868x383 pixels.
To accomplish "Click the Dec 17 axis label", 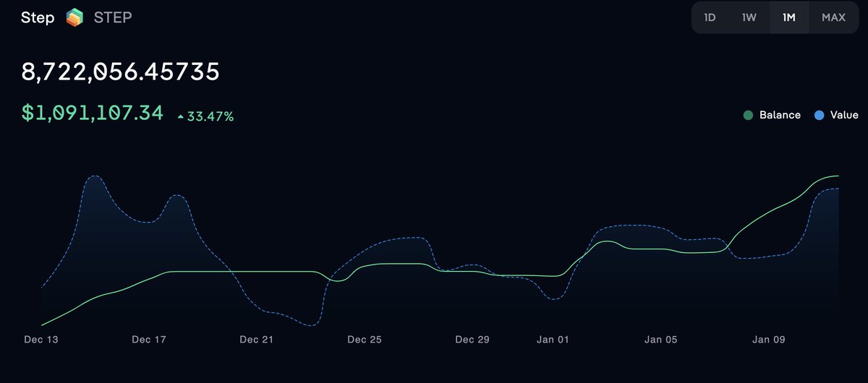I will [149, 340].
